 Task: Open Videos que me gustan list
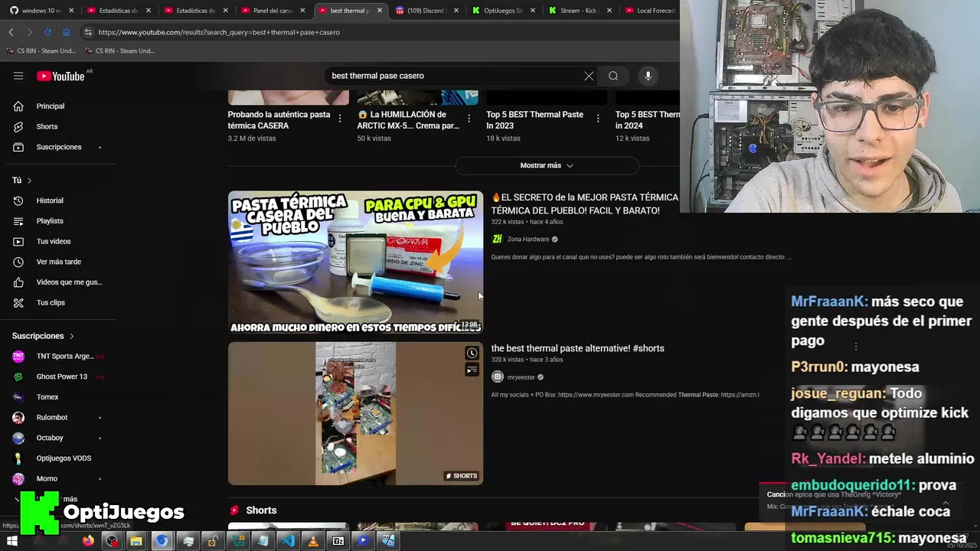tap(69, 282)
